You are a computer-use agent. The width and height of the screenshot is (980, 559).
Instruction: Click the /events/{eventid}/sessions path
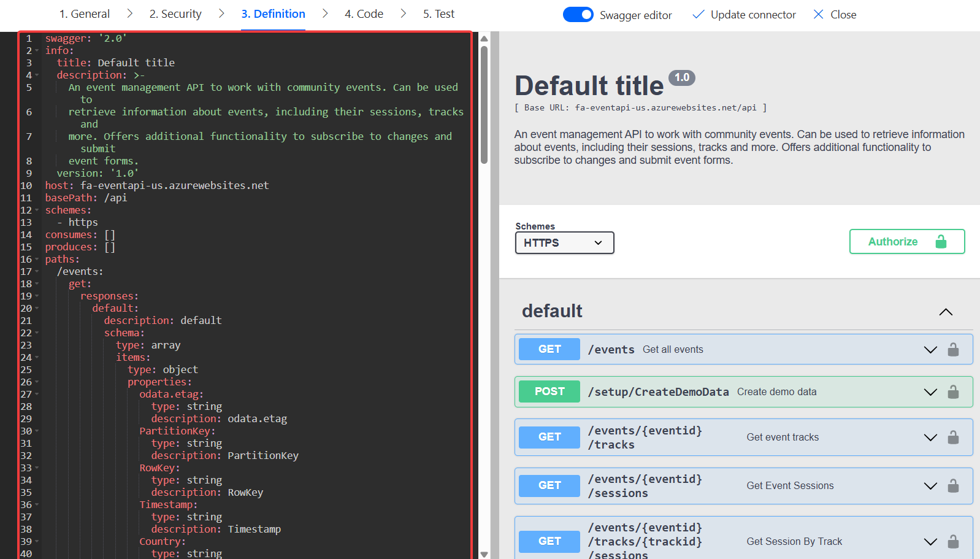point(645,486)
